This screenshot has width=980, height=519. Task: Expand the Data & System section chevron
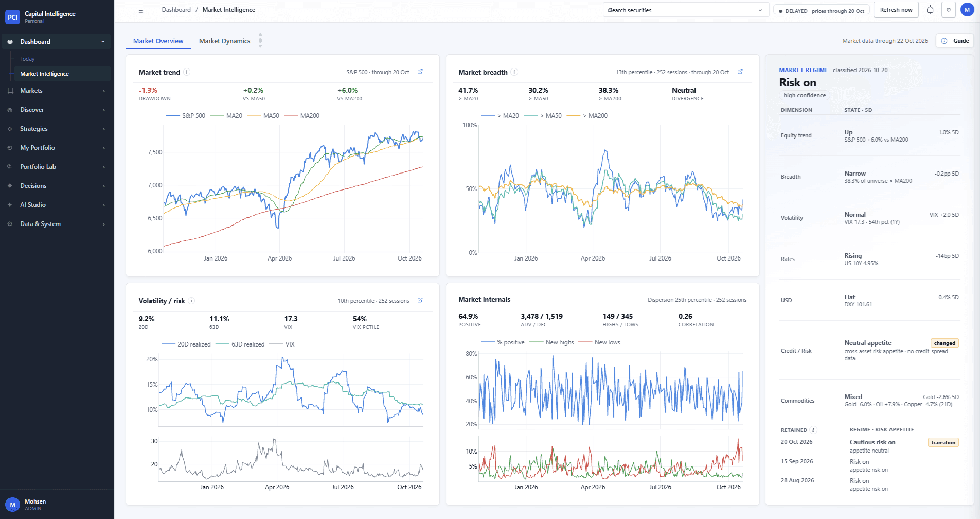point(104,224)
